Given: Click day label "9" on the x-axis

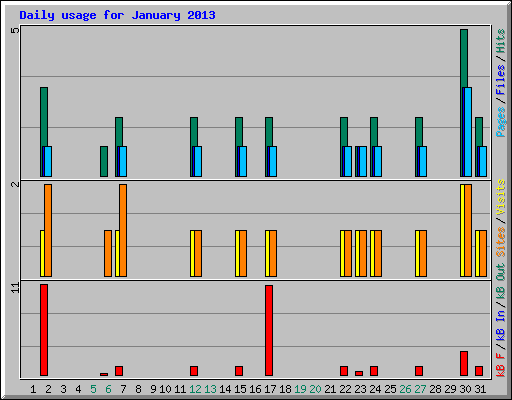Looking at the screenshot, I should pos(153,389).
